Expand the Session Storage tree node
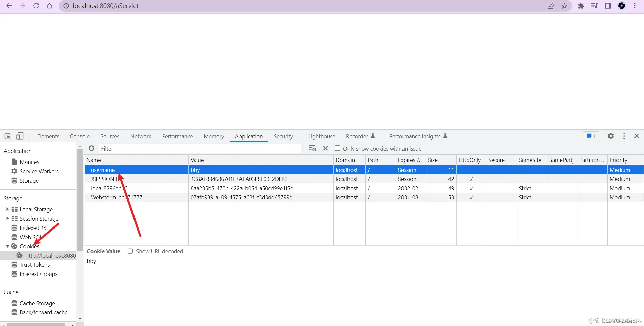Image resolution: width=644 pixels, height=326 pixels. (x=7, y=219)
